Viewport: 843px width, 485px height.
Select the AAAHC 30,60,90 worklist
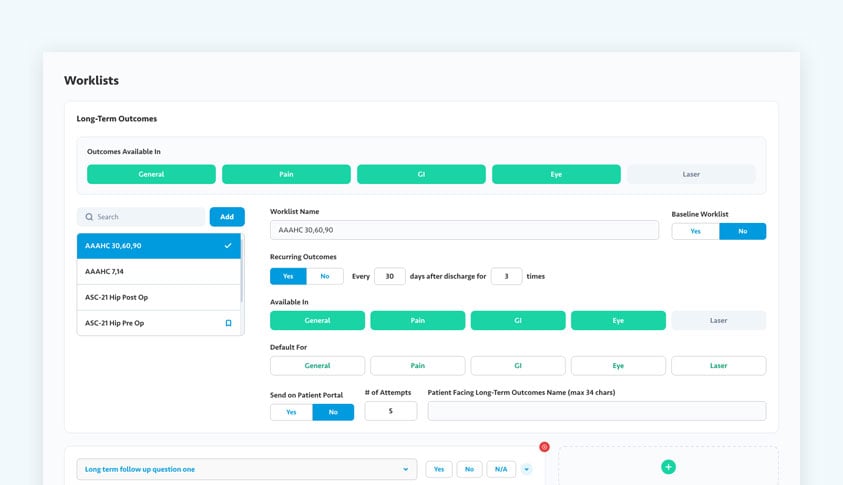[x=159, y=246]
